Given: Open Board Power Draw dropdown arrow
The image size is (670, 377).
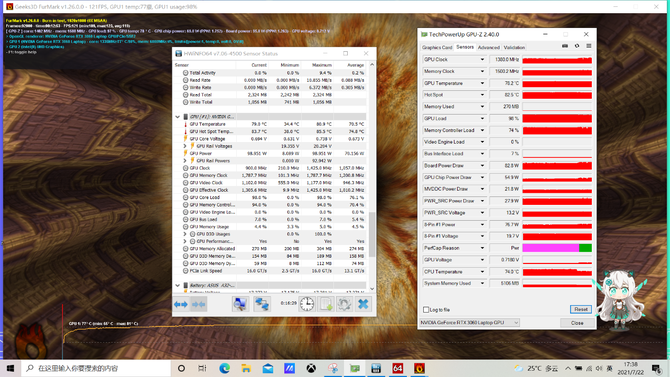Looking at the screenshot, I should pyautogui.click(x=482, y=165).
